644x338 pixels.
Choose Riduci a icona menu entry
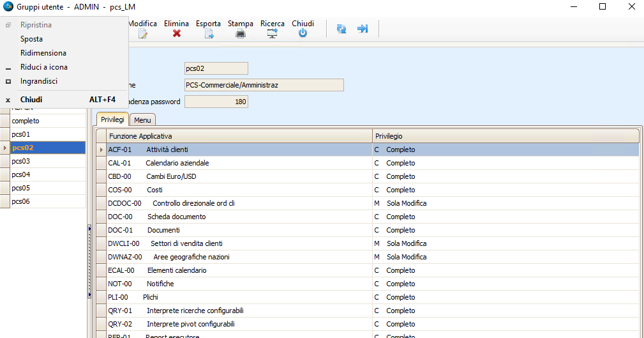coord(44,67)
